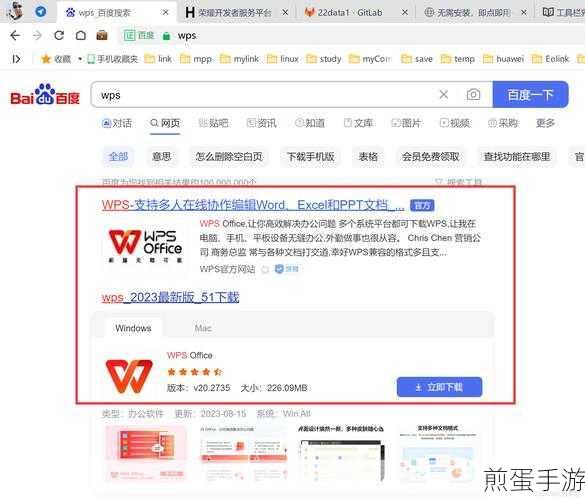This screenshot has width=585, height=500.
Task: Select the 图片 search category
Action: pyautogui.click(x=406, y=123)
